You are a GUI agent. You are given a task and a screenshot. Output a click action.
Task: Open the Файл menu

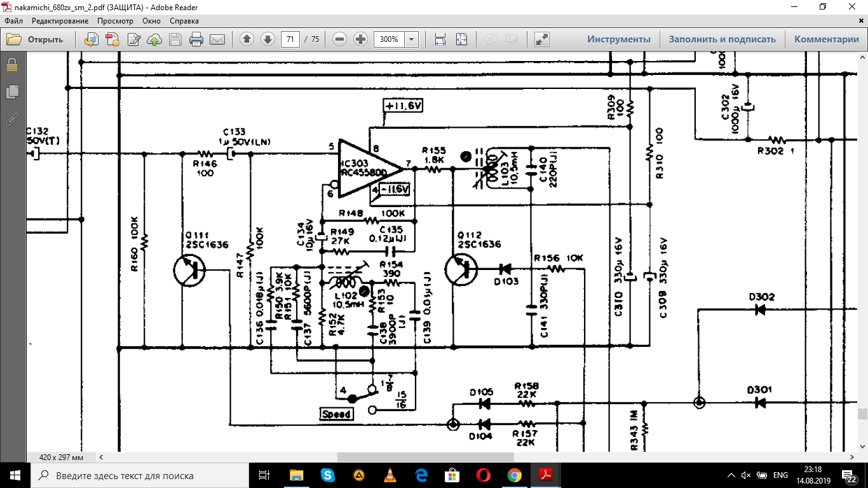pos(13,21)
